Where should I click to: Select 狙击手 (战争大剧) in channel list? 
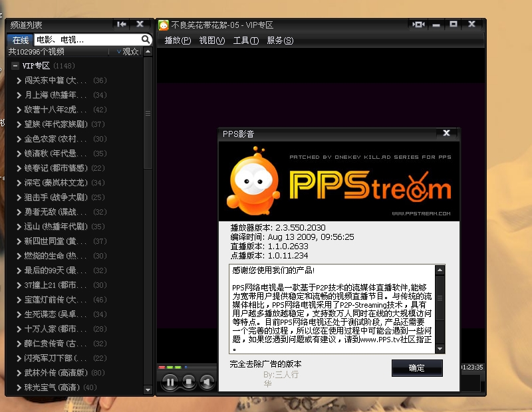[x=56, y=197]
